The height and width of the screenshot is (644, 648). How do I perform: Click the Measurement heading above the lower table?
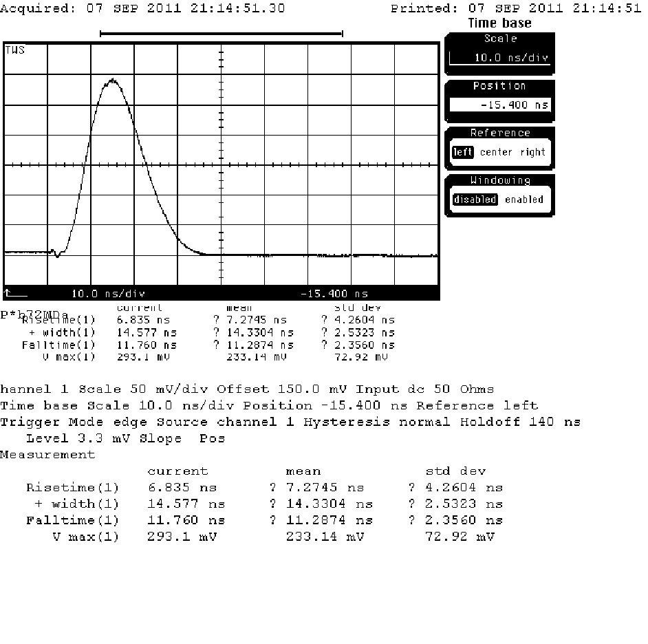pyautogui.click(x=47, y=455)
